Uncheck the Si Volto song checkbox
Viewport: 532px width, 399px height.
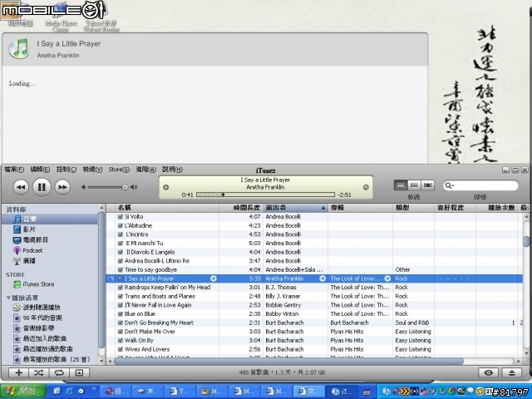pyautogui.click(x=120, y=217)
